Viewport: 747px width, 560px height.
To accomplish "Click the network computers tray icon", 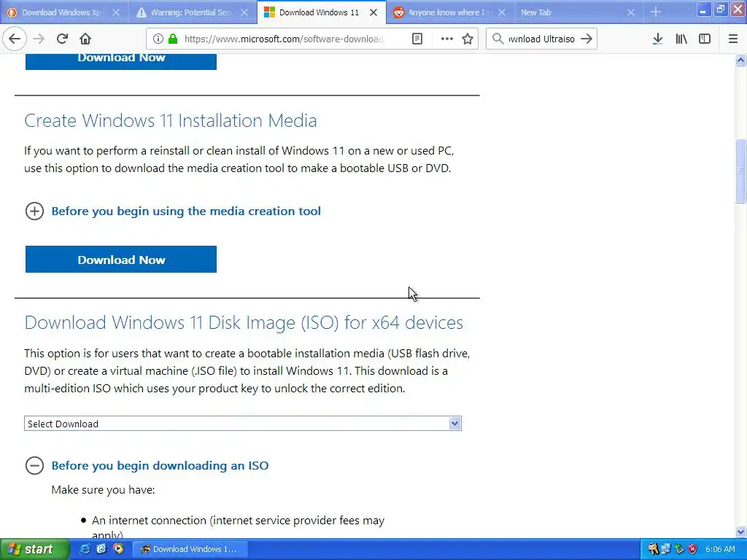I will (x=666, y=549).
